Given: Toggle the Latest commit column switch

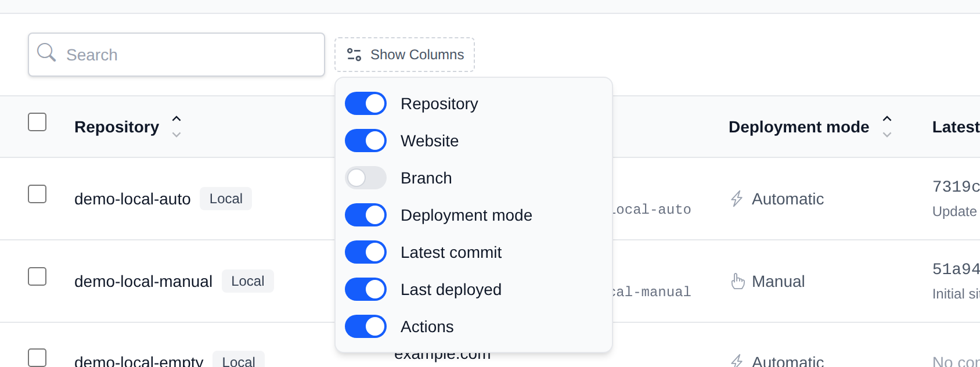Looking at the screenshot, I should (x=366, y=252).
